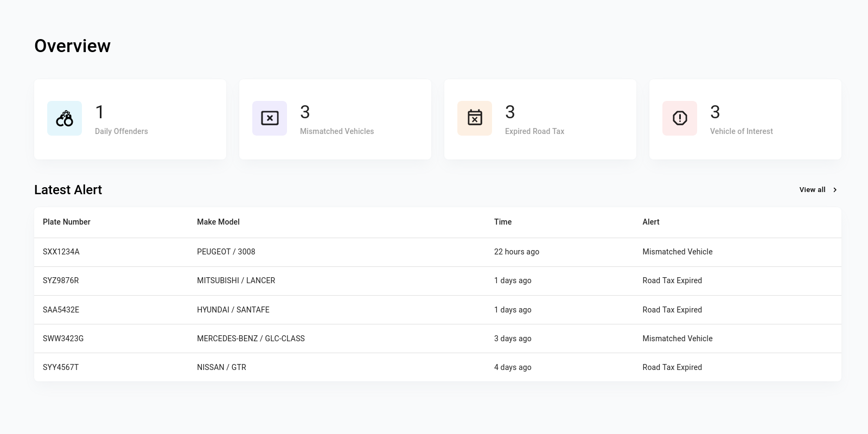Click the handcuffs Daily Offenders icon
The image size is (868, 434).
tap(65, 118)
